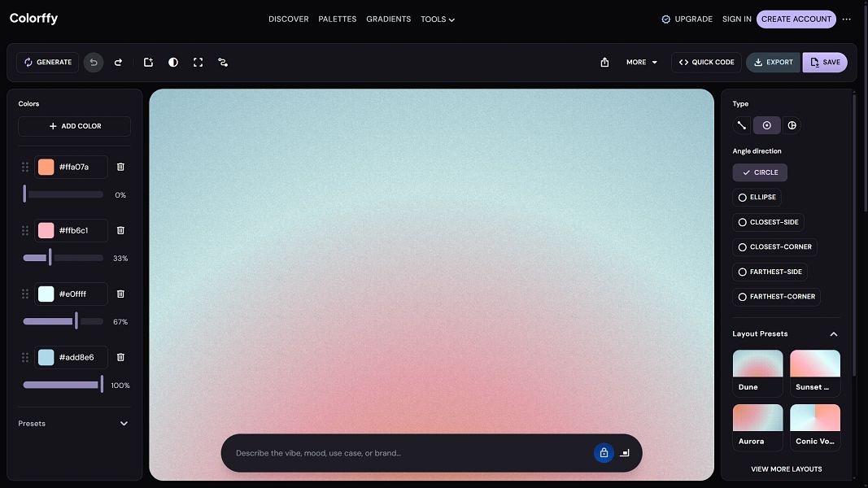Delete the #ffb6c1 color
868x488 pixels.
(120, 230)
